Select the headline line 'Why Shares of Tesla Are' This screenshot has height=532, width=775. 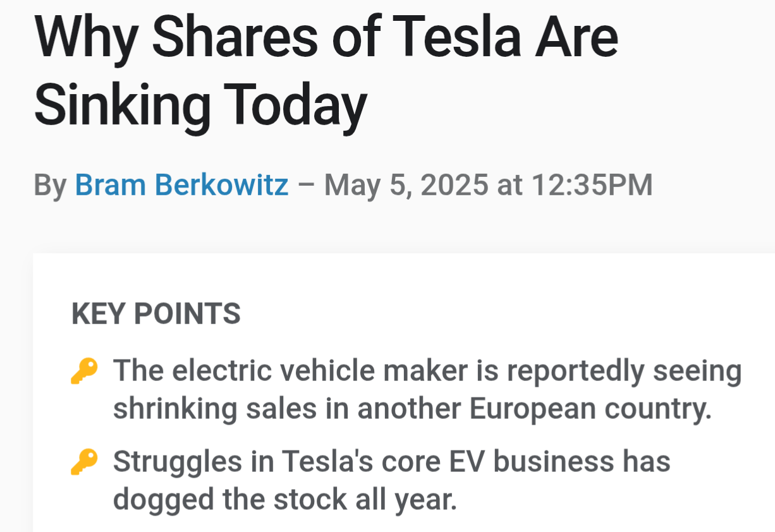[326, 36]
